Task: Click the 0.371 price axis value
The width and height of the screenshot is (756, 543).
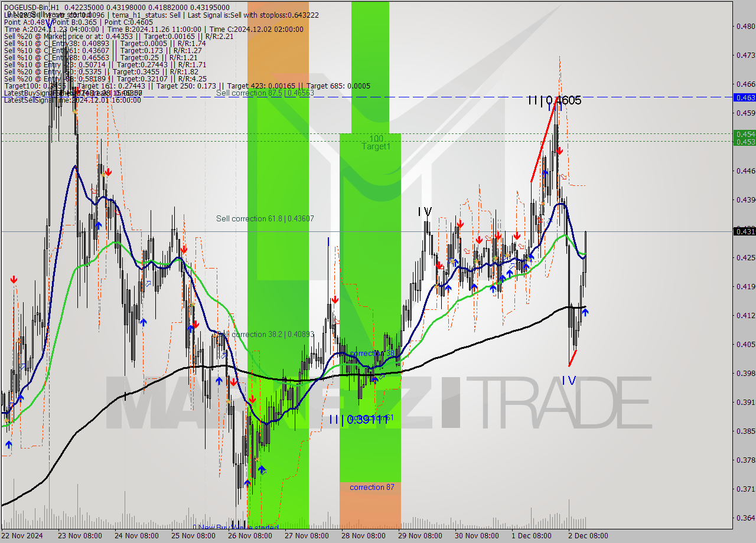Action: [746, 489]
